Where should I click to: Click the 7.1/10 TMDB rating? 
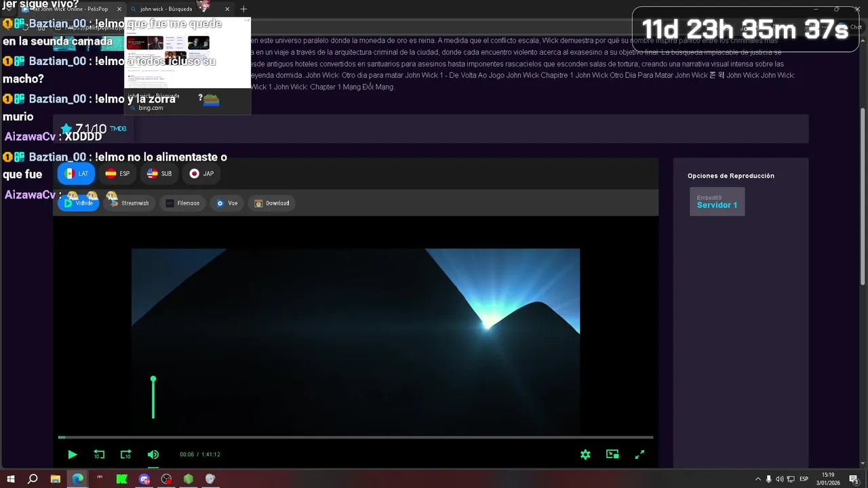(x=93, y=129)
